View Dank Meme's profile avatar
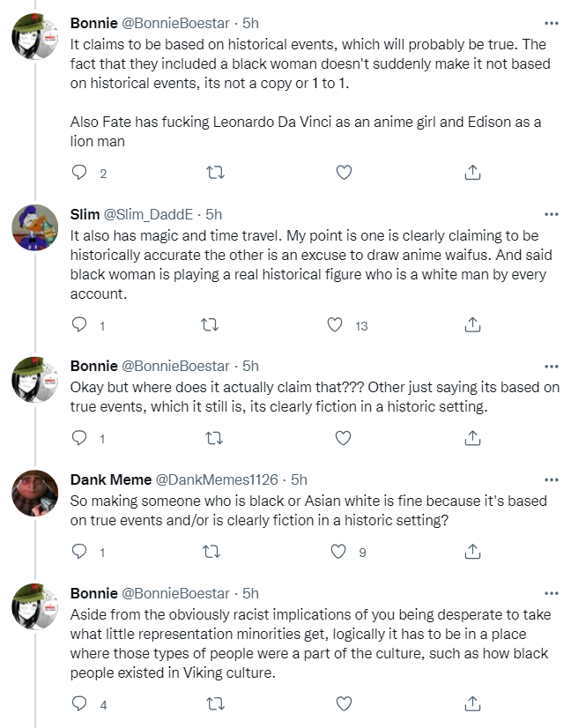This screenshot has width=571, height=728. [35, 493]
